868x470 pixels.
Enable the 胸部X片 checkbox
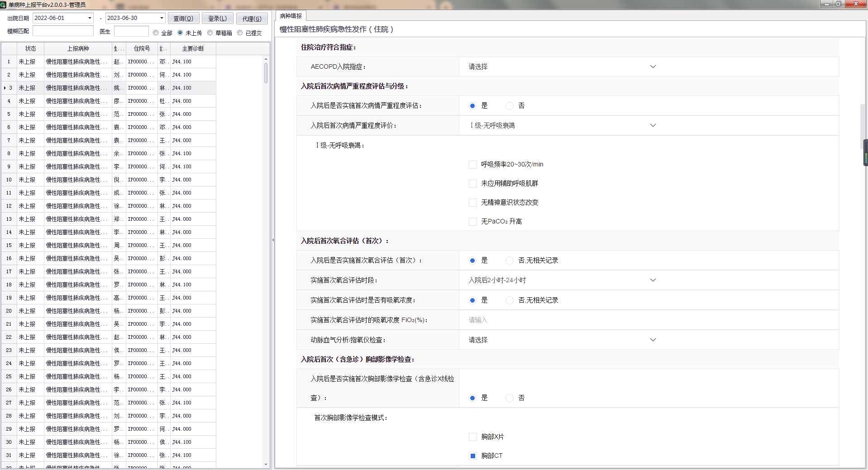(x=473, y=437)
